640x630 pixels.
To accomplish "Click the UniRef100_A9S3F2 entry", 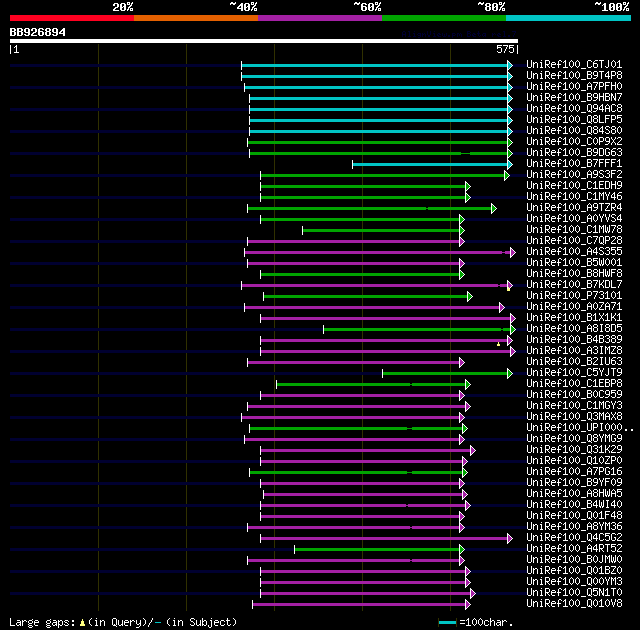I will [x=574, y=175].
